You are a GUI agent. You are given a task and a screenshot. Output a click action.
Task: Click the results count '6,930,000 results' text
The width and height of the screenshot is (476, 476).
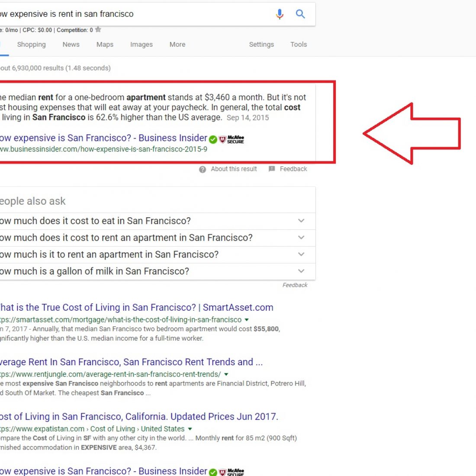[38, 68]
